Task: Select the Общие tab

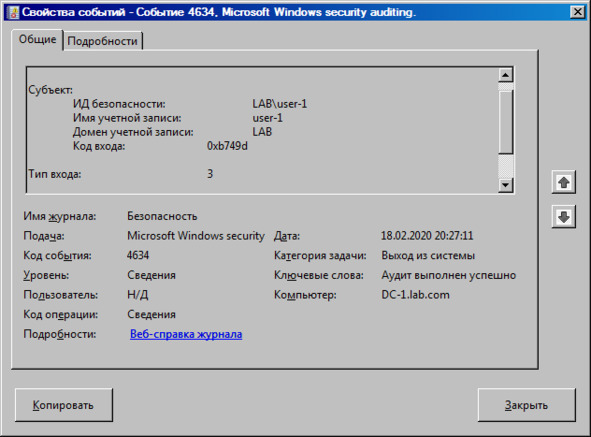Action: tap(37, 39)
